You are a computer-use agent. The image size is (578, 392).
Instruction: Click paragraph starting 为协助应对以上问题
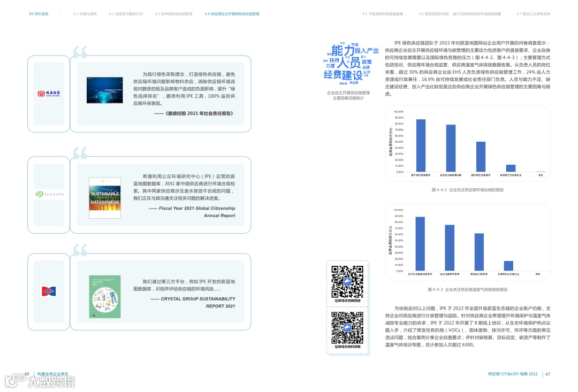click(467, 326)
